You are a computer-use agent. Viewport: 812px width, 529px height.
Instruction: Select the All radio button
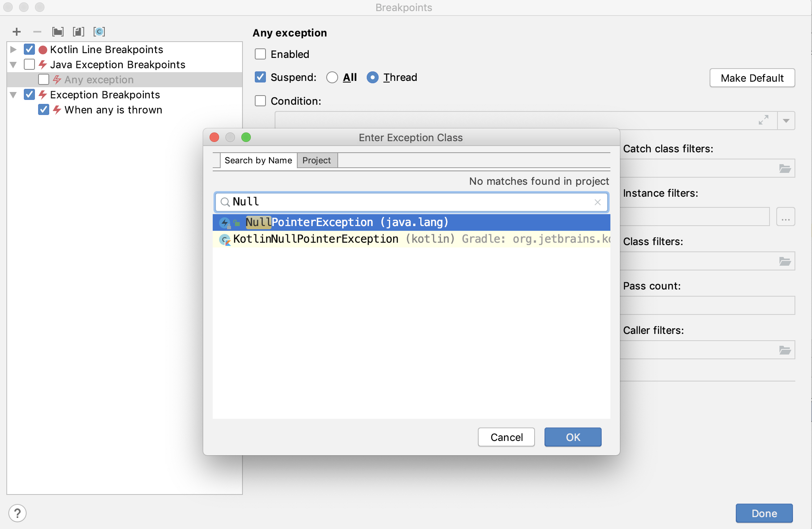333,77
